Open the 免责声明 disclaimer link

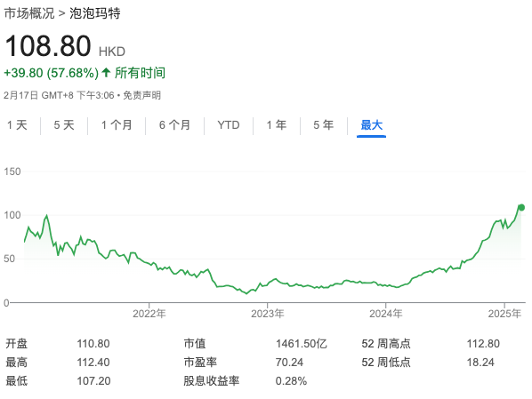(x=141, y=95)
